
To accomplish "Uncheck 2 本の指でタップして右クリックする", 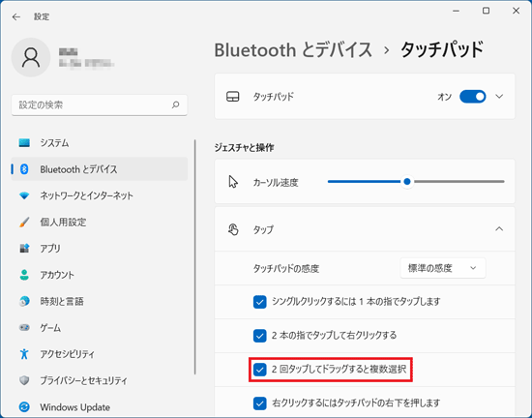I will (x=260, y=336).
